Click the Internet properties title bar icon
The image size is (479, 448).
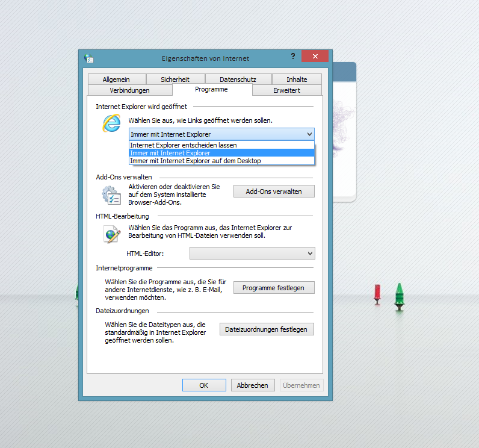[x=89, y=58]
